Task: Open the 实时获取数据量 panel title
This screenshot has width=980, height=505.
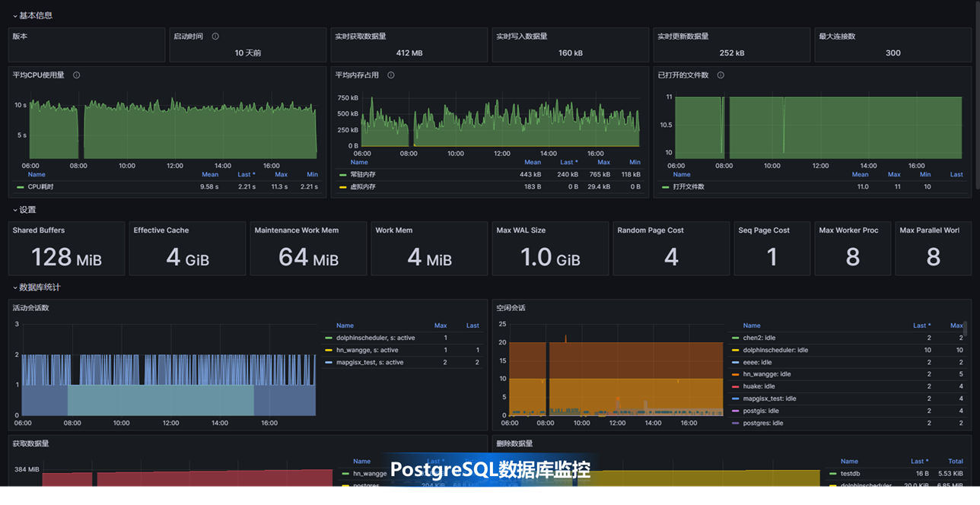Action: (361, 37)
